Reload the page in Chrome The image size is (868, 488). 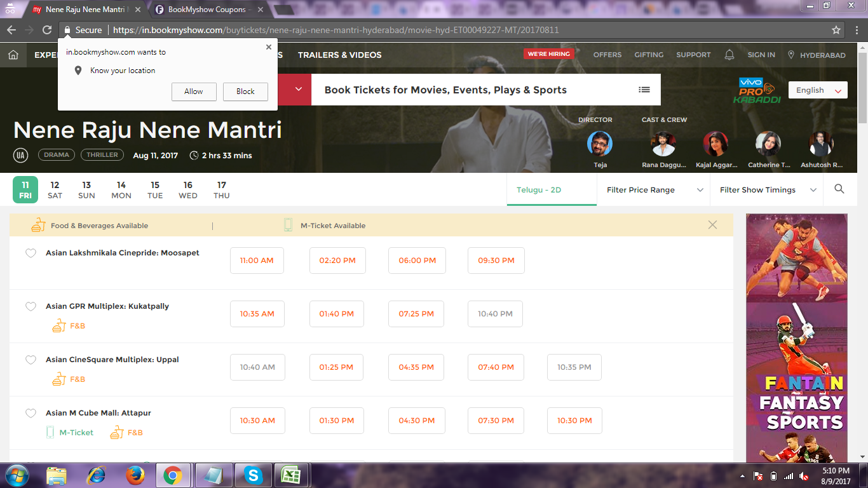coord(47,30)
